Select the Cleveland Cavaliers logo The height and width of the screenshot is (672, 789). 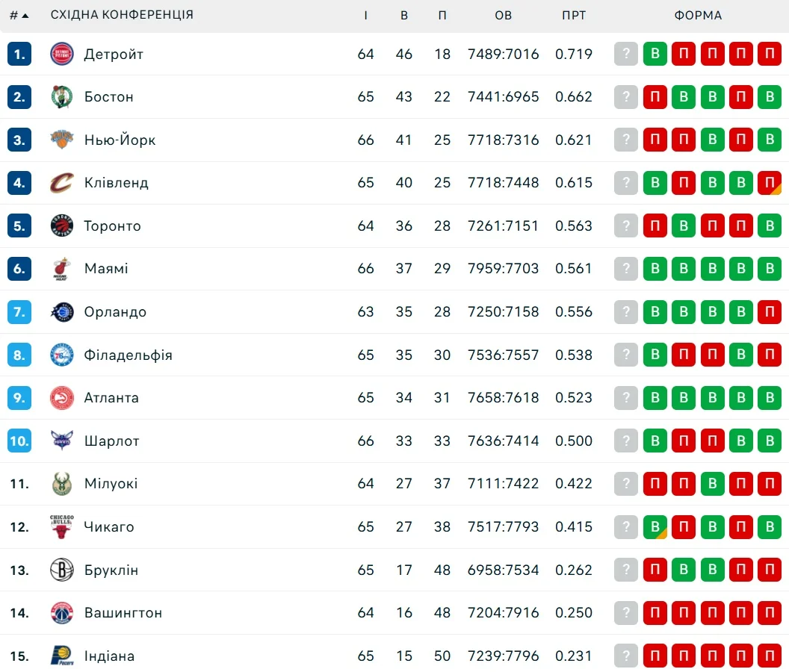point(62,183)
